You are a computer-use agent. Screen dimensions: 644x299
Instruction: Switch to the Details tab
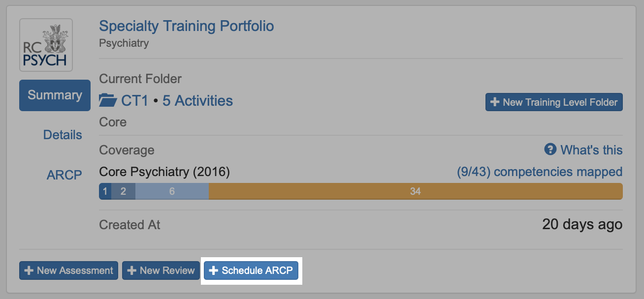[63, 135]
